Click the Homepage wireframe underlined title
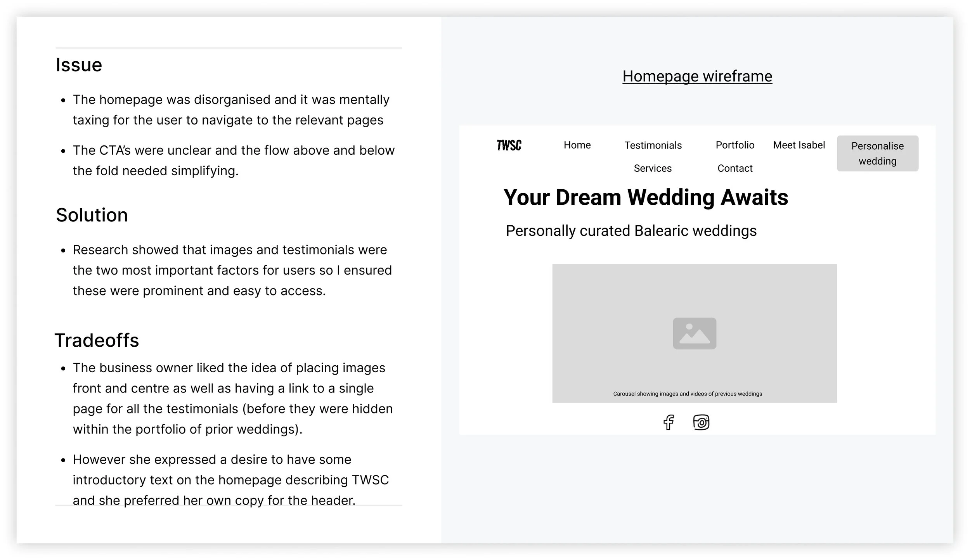Screen dimensions: 970x560 (x=697, y=76)
